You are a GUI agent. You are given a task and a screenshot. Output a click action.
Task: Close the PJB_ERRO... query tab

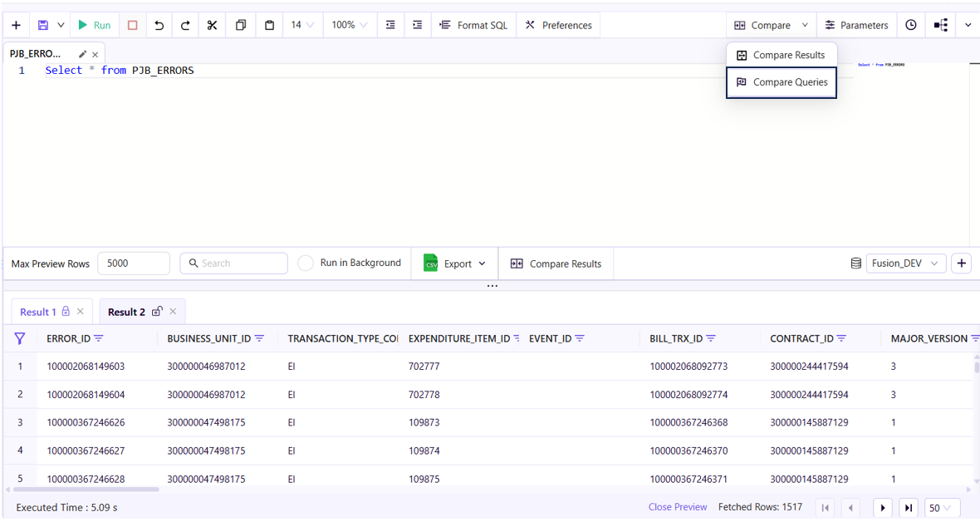tap(95, 55)
